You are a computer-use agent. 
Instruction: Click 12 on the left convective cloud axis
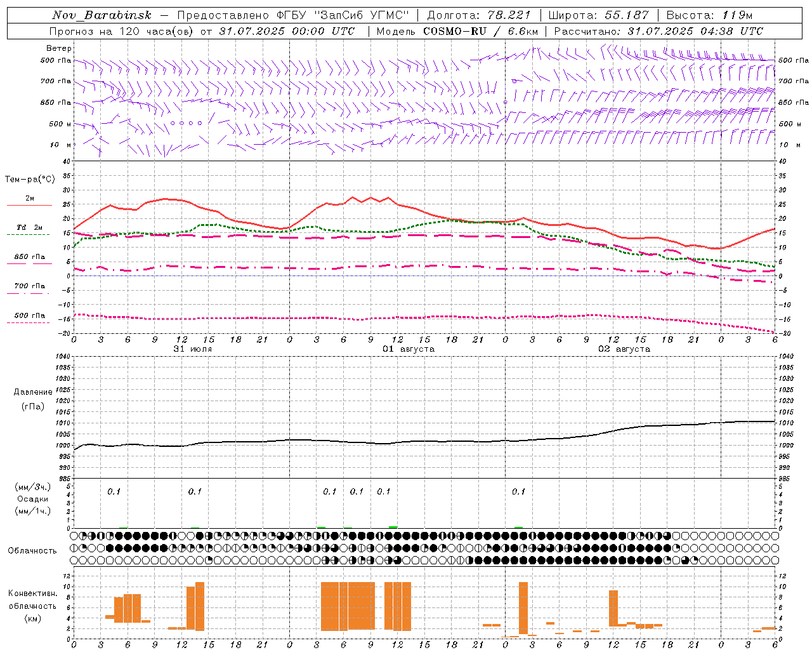66,576
